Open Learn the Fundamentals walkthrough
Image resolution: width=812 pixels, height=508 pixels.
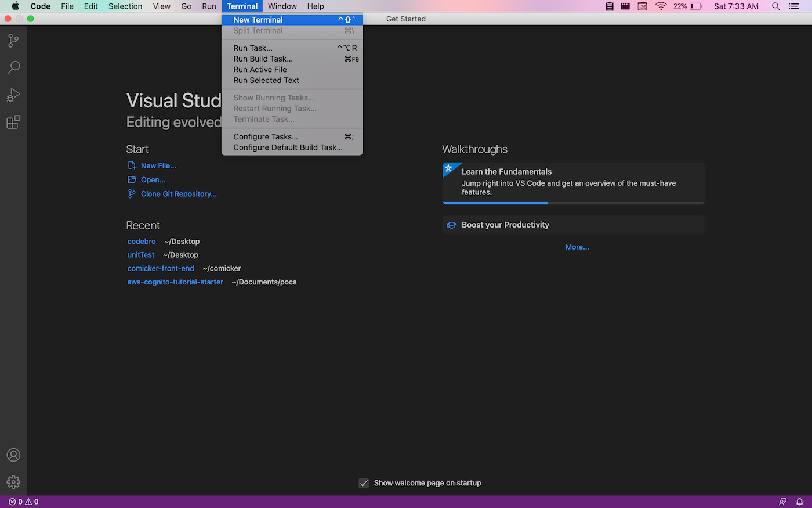coord(573,183)
